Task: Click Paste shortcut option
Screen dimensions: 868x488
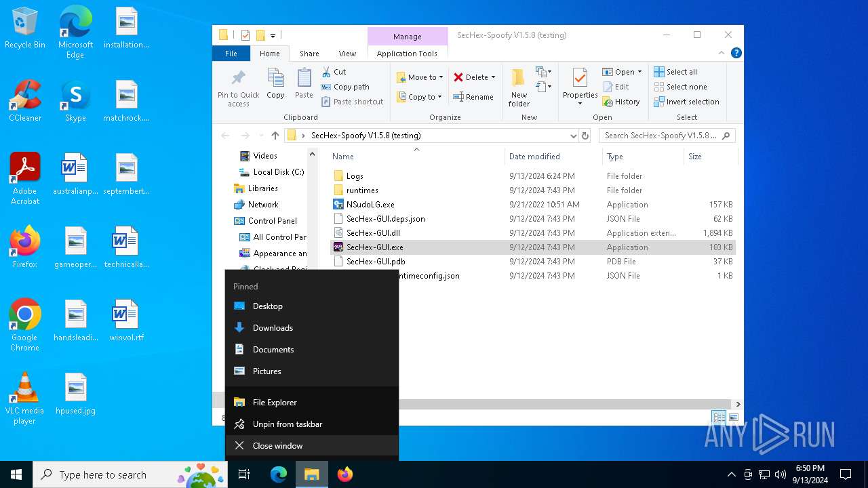Action: point(353,102)
